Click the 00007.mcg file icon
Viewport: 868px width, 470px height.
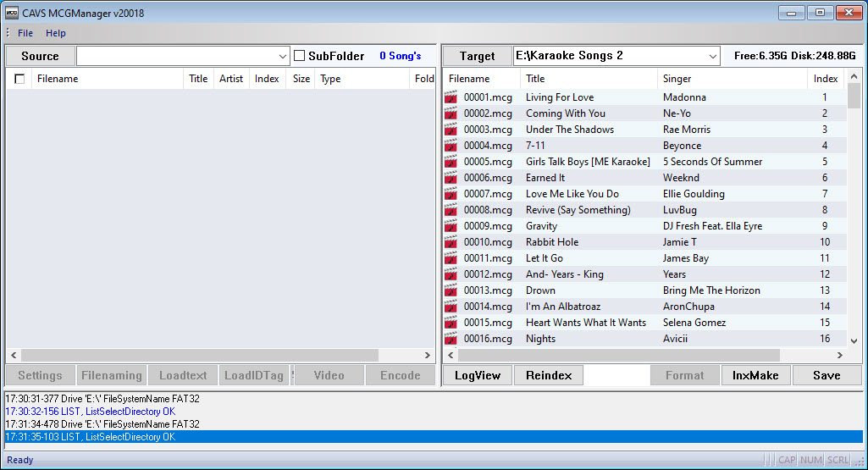tap(451, 194)
